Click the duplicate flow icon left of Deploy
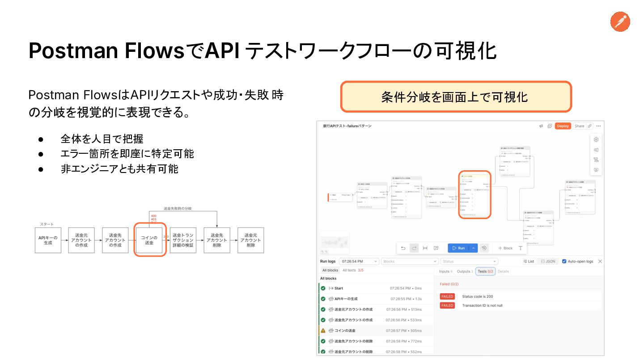Image resolution: width=644 pixels, height=362 pixels. click(x=549, y=126)
